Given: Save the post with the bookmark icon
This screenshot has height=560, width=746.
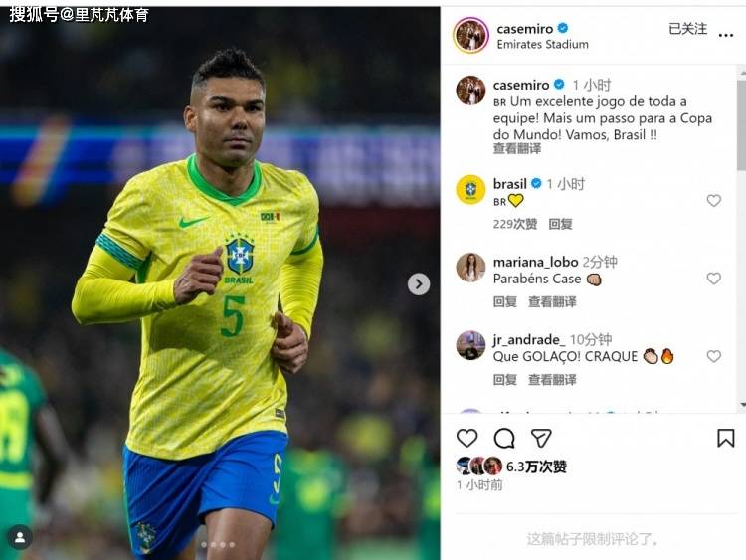Looking at the screenshot, I should (x=725, y=438).
